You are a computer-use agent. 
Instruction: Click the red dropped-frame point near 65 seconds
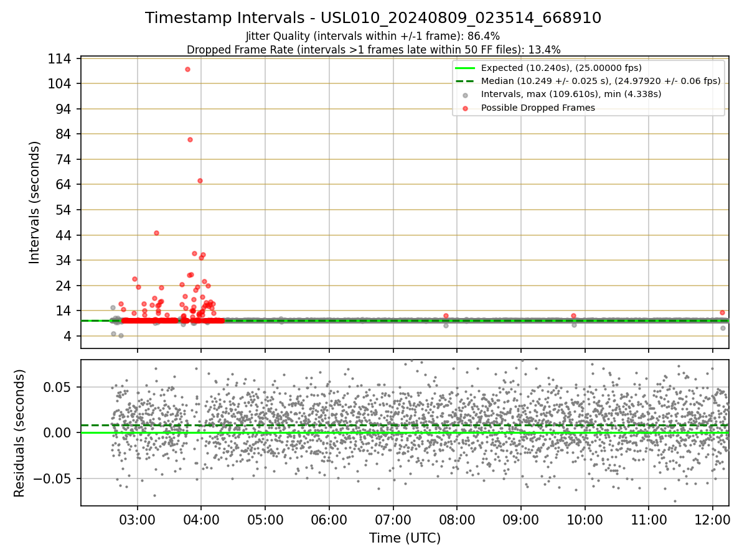click(200, 180)
